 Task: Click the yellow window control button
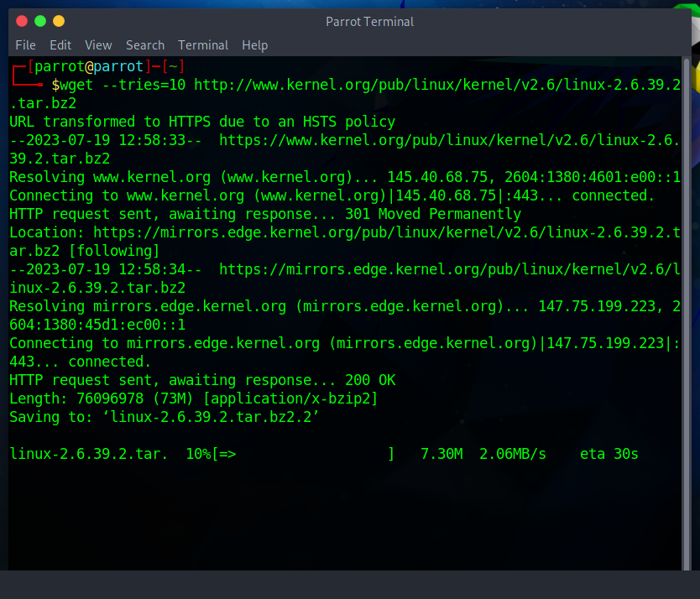pyautogui.click(x=58, y=21)
